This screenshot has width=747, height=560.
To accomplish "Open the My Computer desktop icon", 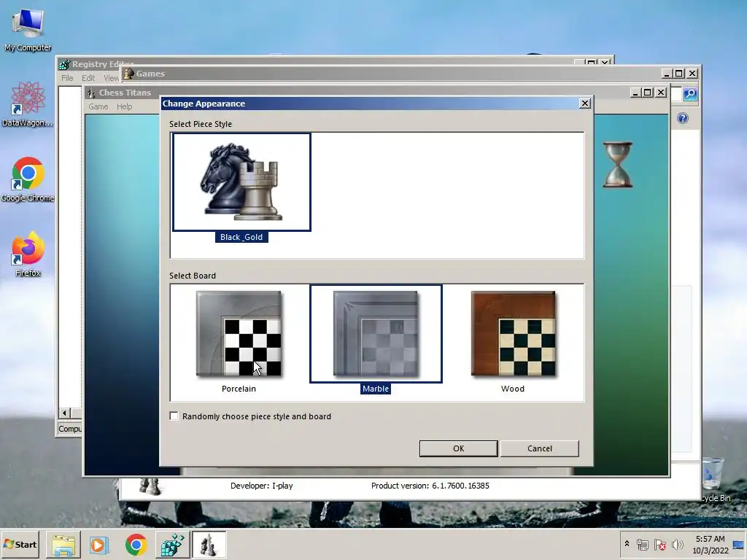I will [x=28, y=29].
